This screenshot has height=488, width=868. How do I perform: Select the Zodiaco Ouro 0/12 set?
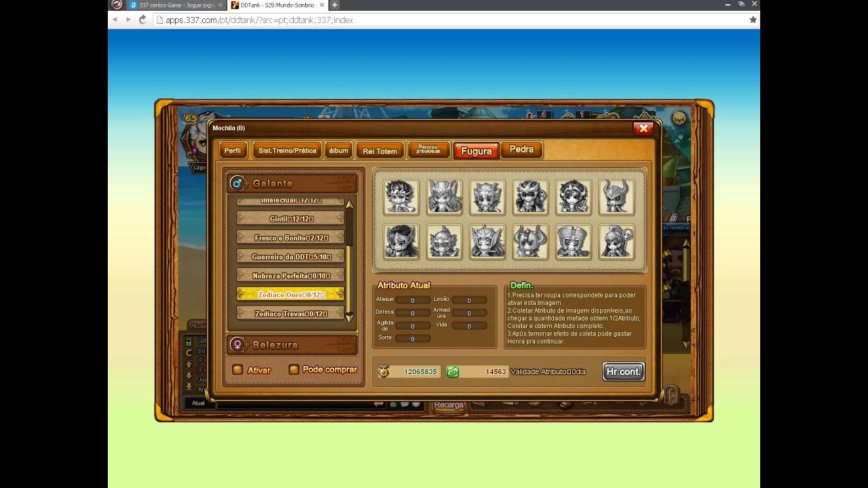click(x=290, y=295)
